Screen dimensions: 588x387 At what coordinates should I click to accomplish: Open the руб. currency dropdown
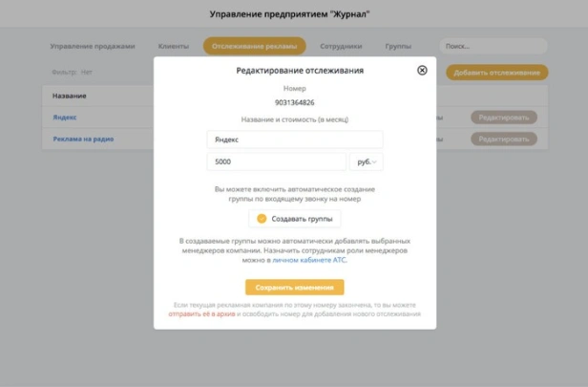coord(366,161)
